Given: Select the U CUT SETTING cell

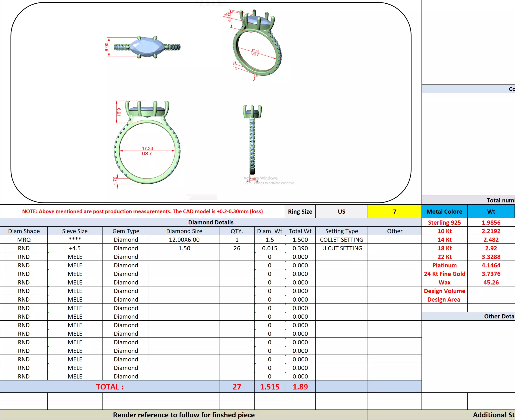Looking at the screenshot, I should (342, 248).
